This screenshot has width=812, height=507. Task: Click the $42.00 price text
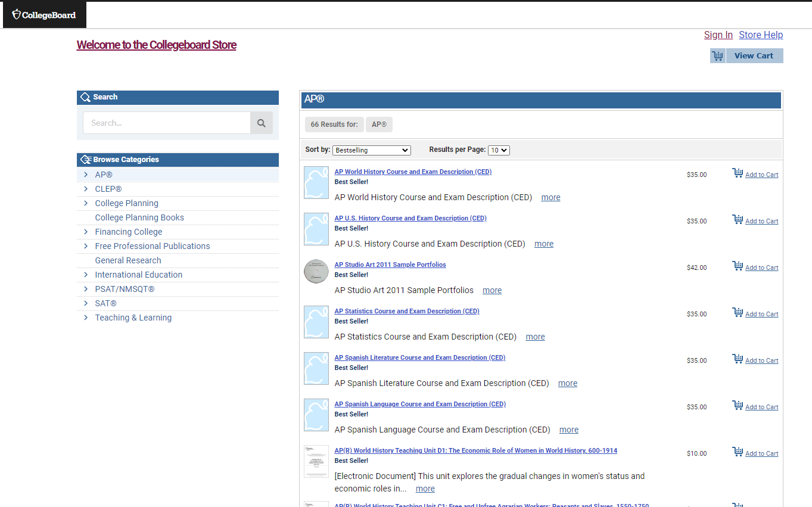point(696,268)
